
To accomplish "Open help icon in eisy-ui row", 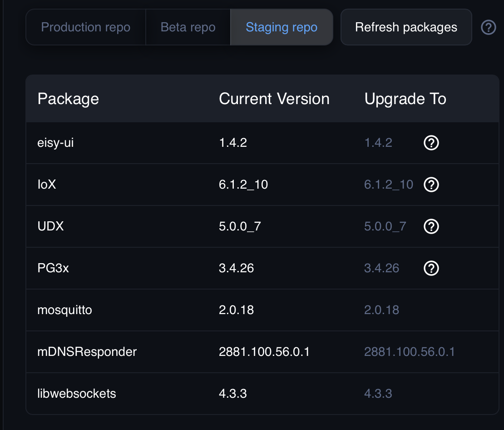I will [x=431, y=143].
